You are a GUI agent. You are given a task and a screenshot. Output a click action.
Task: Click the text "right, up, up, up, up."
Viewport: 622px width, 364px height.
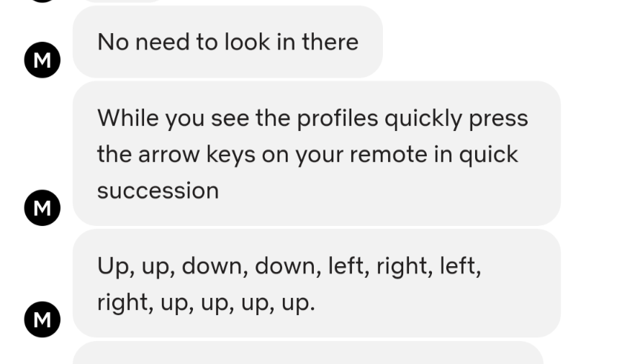click(206, 303)
